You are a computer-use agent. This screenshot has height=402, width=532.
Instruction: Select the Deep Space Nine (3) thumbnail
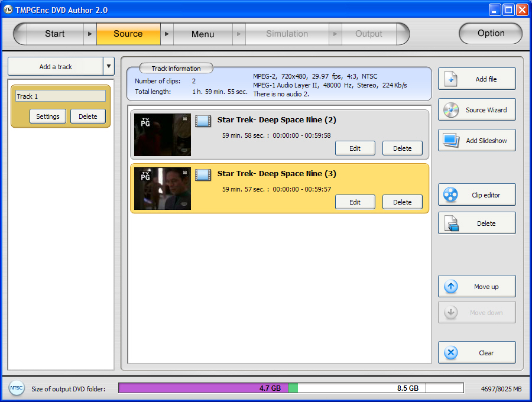[163, 188]
